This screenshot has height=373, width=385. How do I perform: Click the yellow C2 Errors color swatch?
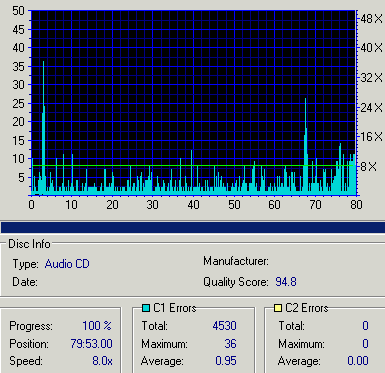click(x=278, y=308)
